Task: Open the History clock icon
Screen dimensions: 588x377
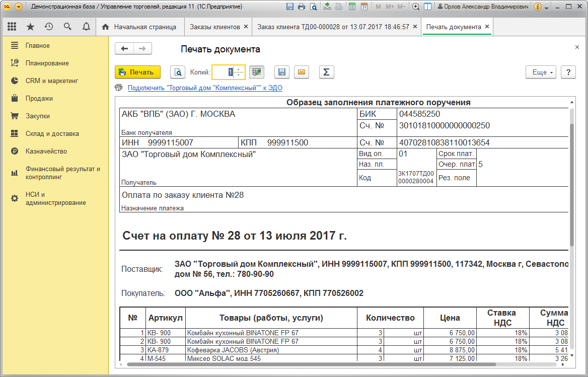Action: (x=49, y=27)
